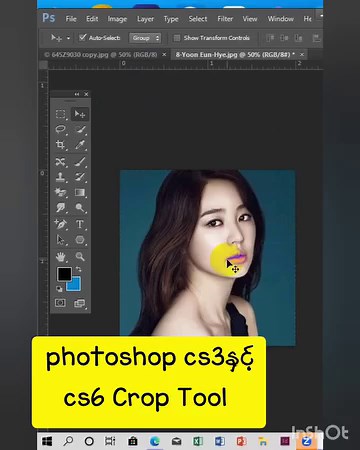
Task: Swap foreground and background colors
Action: click(x=78, y=269)
